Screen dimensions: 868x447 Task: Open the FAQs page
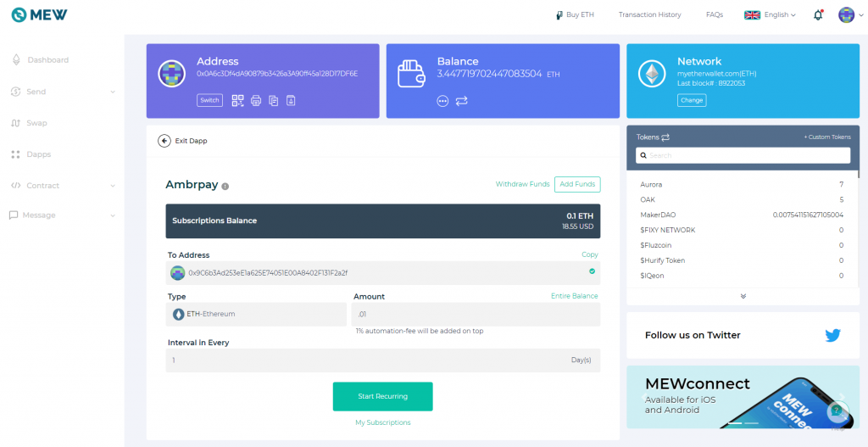tap(714, 15)
